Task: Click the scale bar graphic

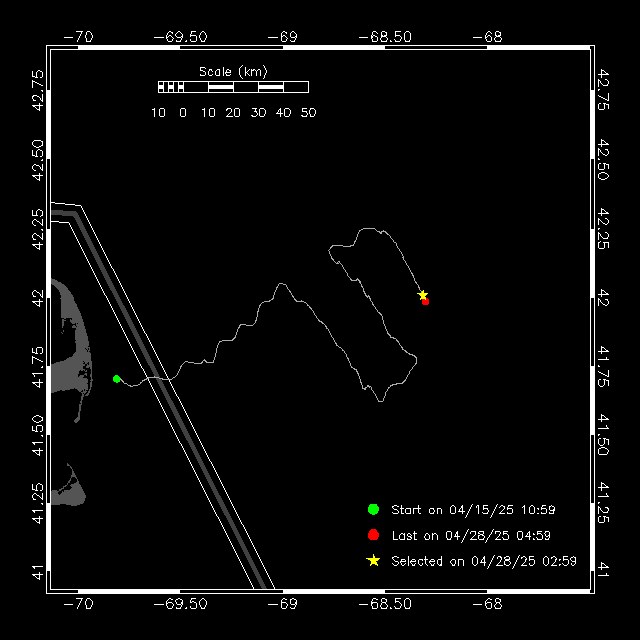Action: [233, 88]
